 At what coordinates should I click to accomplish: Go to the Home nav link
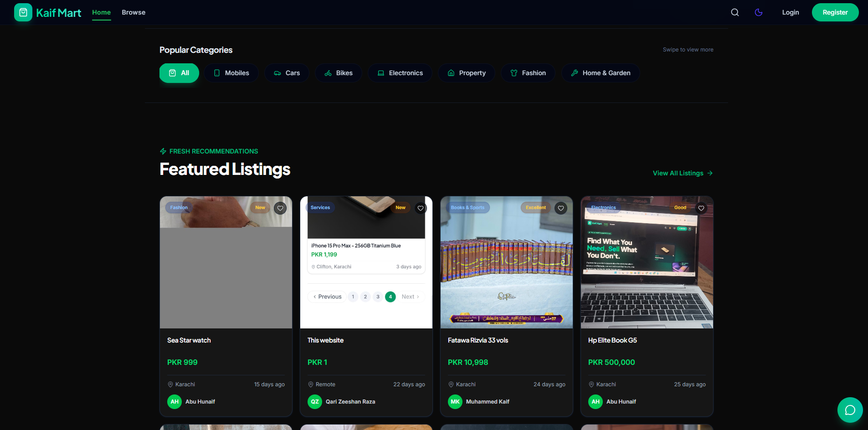pyautogui.click(x=101, y=12)
